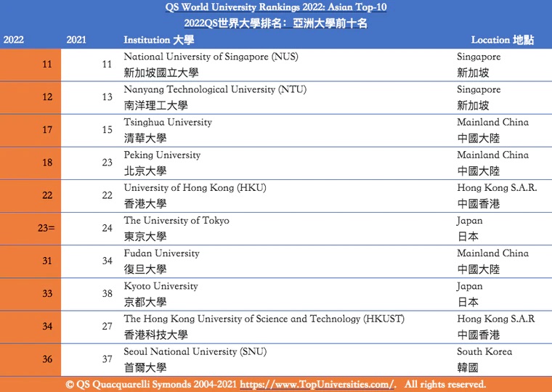Click 'All rights reserved.' footer text
The width and height of the screenshot is (552, 392).
click(445, 384)
